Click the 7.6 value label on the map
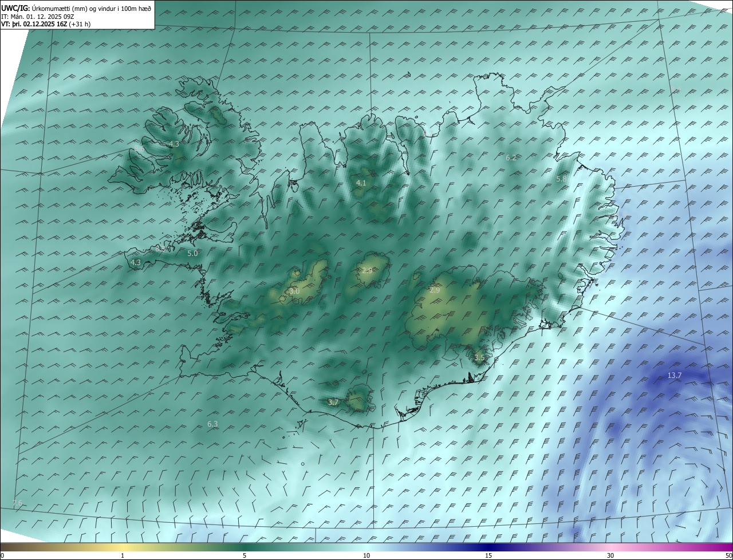Image resolution: width=733 pixels, height=560 pixels. (x=17, y=503)
